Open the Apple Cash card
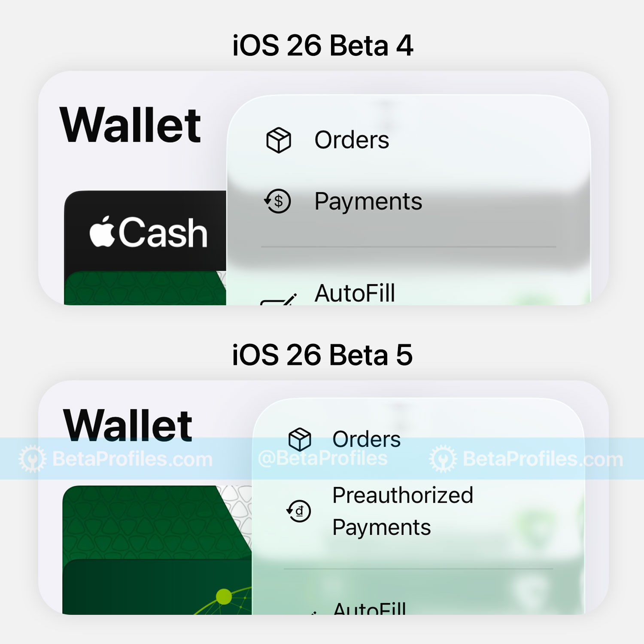Viewport: 644px width, 644px height. click(x=145, y=231)
